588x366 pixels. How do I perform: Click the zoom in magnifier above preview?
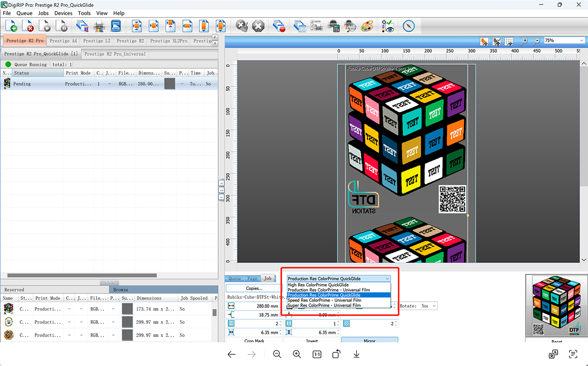524,42
